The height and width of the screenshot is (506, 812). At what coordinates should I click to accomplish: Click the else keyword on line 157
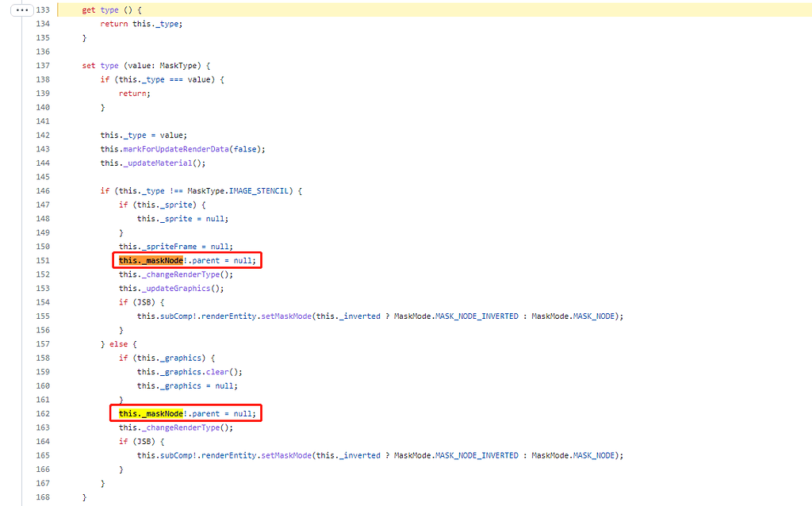[119, 344]
